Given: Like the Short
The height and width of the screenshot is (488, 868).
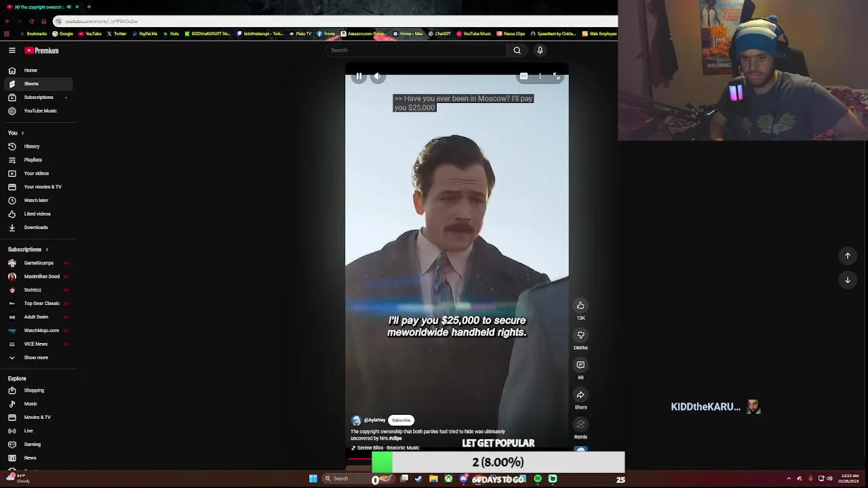Looking at the screenshot, I should pyautogui.click(x=580, y=306).
